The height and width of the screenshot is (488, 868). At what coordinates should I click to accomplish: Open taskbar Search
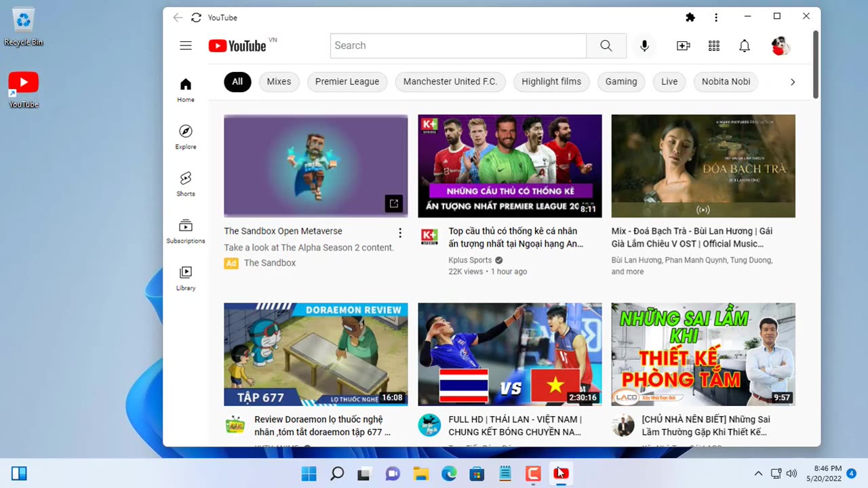click(x=337, y=473)
